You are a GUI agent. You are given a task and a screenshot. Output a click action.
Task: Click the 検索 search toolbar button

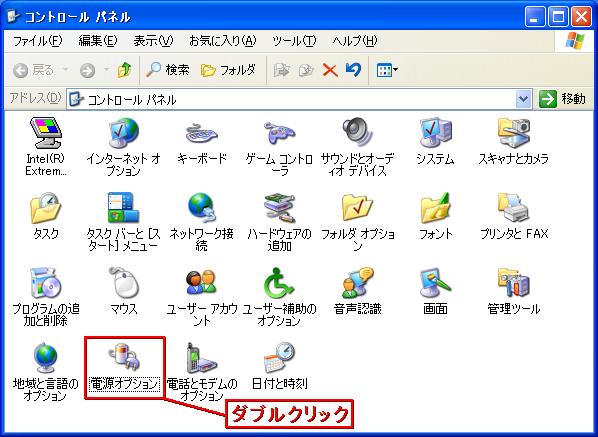click(168, 70)
